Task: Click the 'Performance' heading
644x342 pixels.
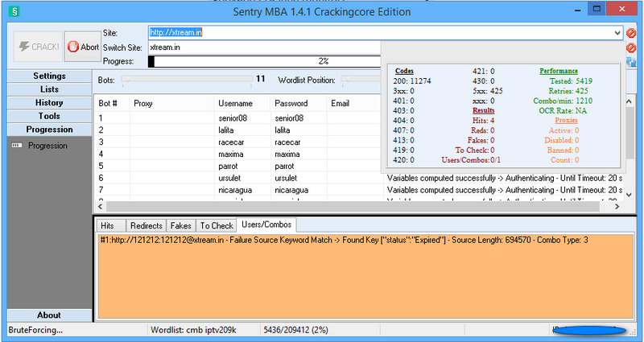Action: click(559, 71)
